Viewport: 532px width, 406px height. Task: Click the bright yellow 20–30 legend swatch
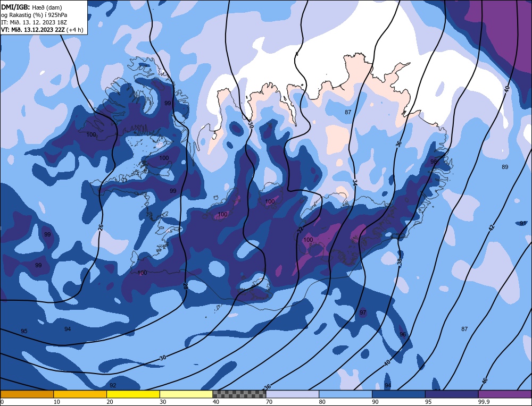click(133, 394)
